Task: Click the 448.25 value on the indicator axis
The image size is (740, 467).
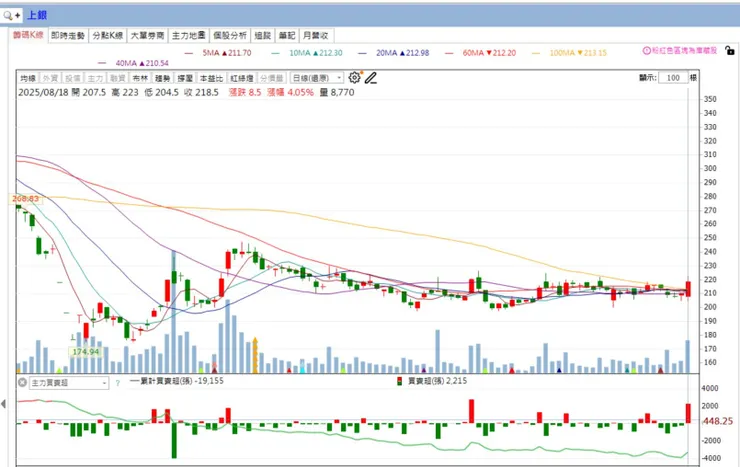Action: pos(717,421)
